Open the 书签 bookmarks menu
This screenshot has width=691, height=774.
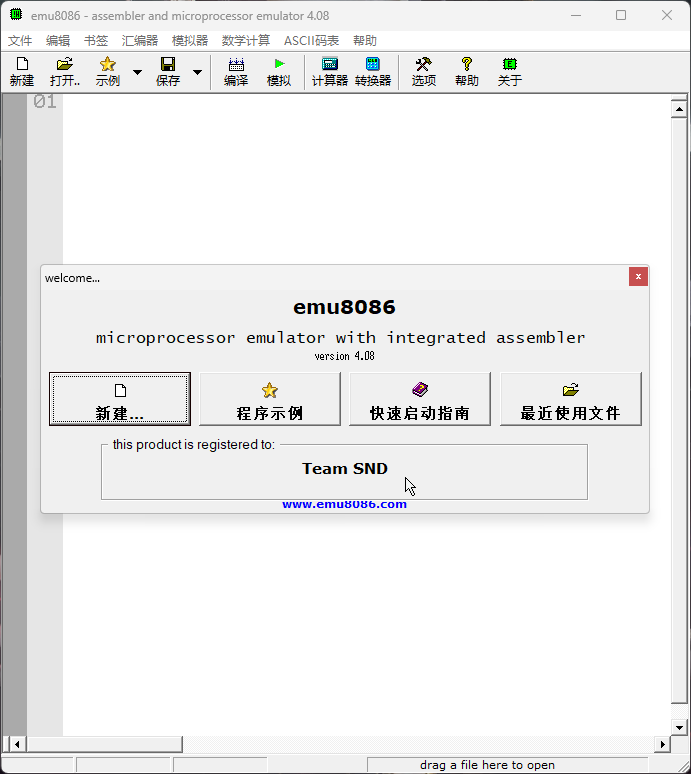pyautogui.click(x=96, y=40)
